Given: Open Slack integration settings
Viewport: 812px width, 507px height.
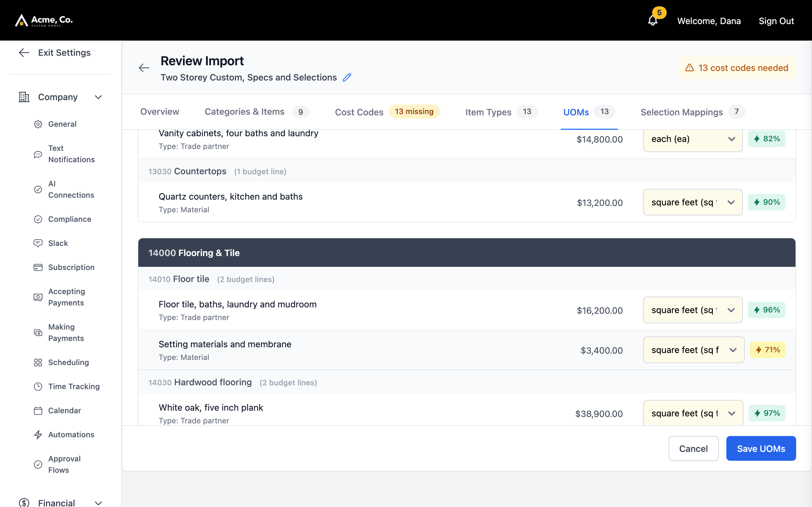Looking at the screenshot, I should point(58,243).
